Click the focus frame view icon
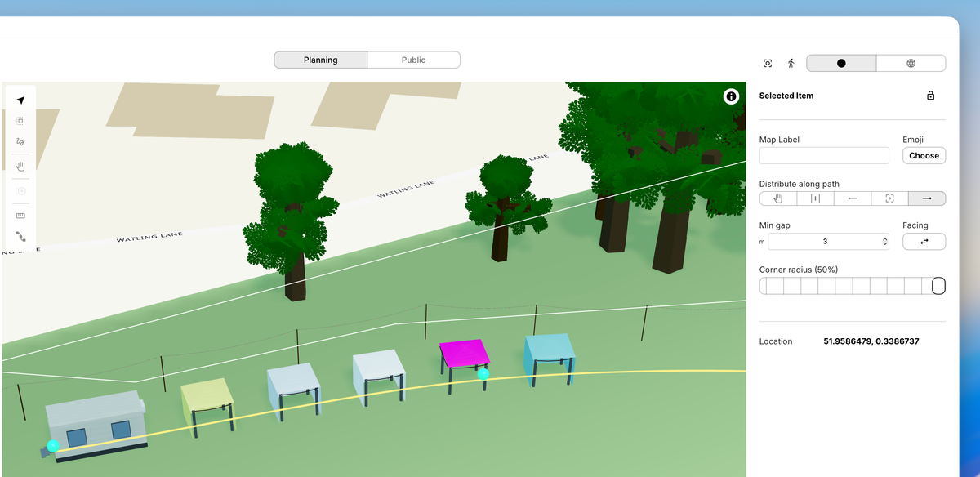Image resolution: width=980 pixels, height=477 pixels. 768,63
